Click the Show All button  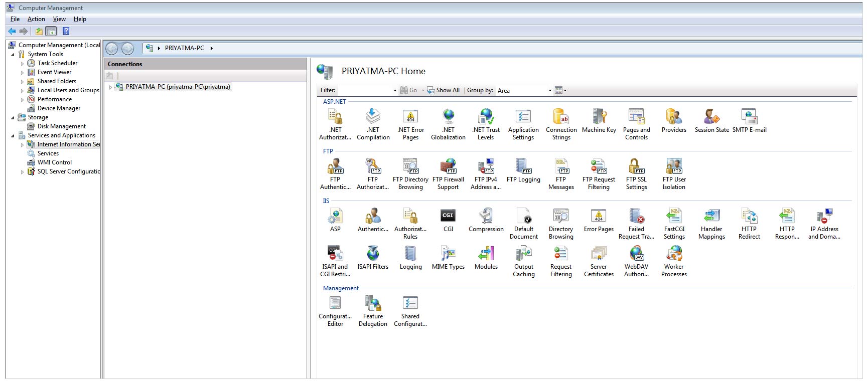point(443,90)
